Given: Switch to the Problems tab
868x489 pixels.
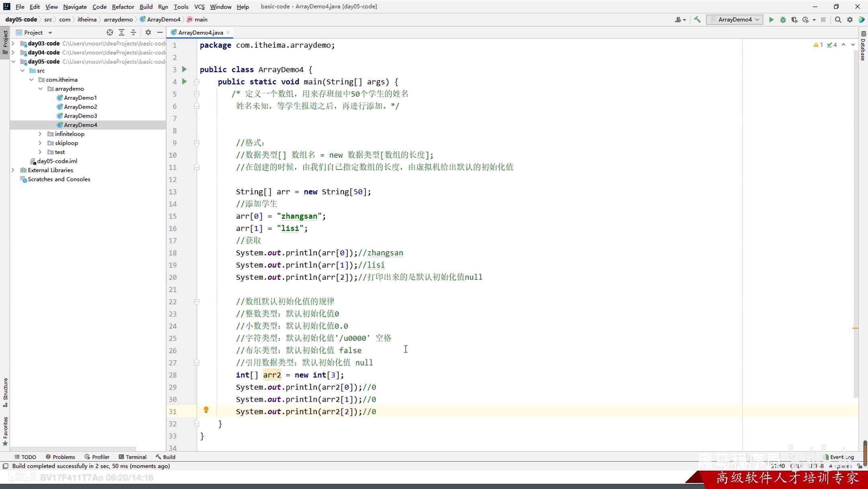Looking at the screenshot, I should (x=60, y=457).
